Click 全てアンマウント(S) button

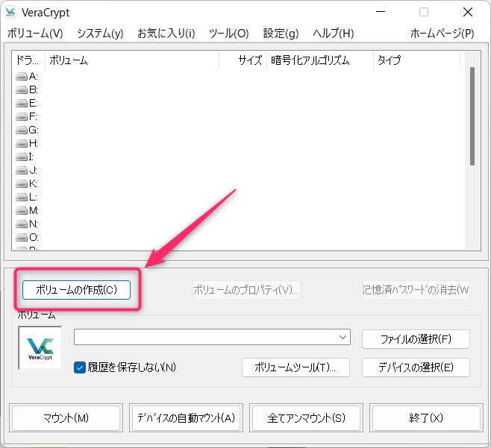(x=306, y=418)
